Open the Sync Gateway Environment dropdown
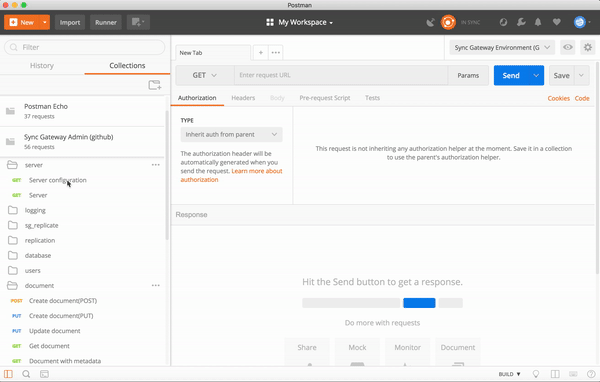The image size is (600, 382). pos(502,47)
